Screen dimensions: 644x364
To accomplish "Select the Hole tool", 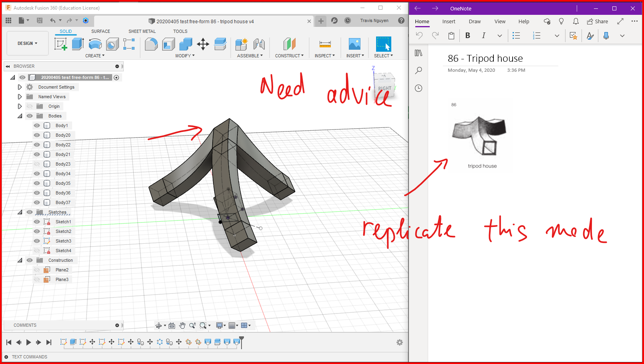I will (113, 44).
